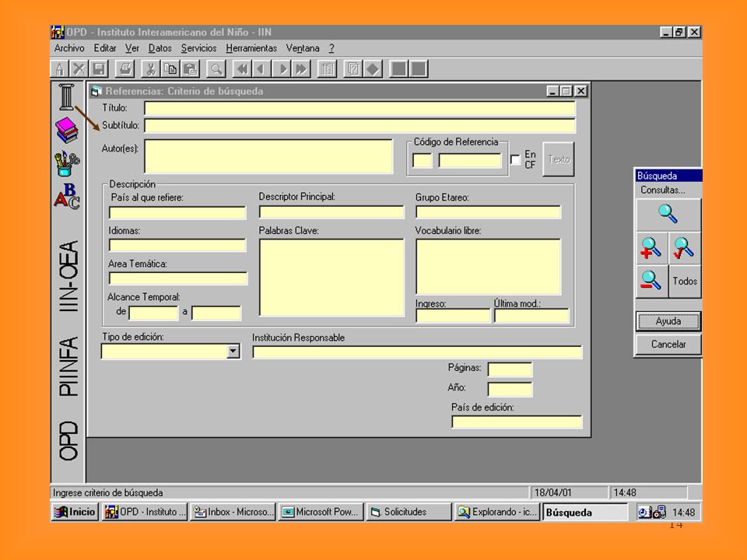747x560 pixels.
Task: Open the Datos menu
Action: pyautogui.click(x=160, y=48)
